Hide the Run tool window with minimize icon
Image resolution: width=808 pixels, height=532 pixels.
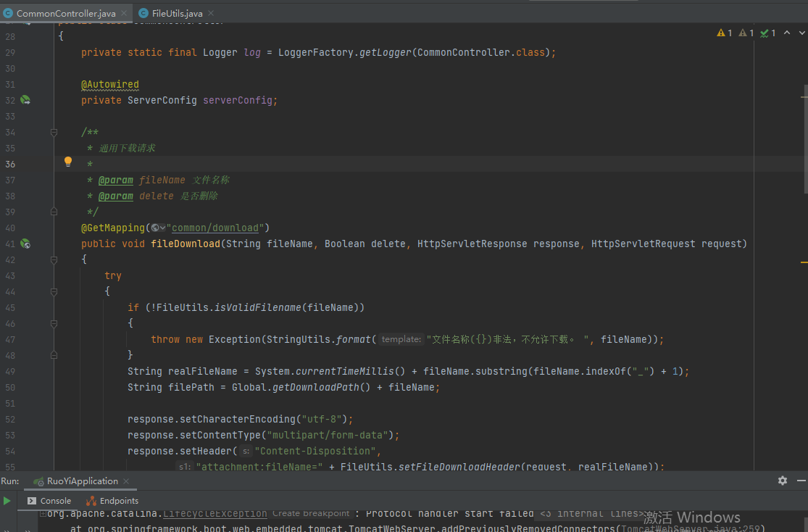click(801, 481)
